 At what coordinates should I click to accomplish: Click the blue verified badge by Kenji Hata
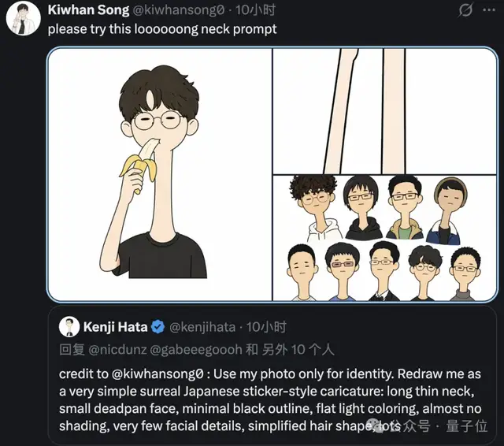click(157, 326)
